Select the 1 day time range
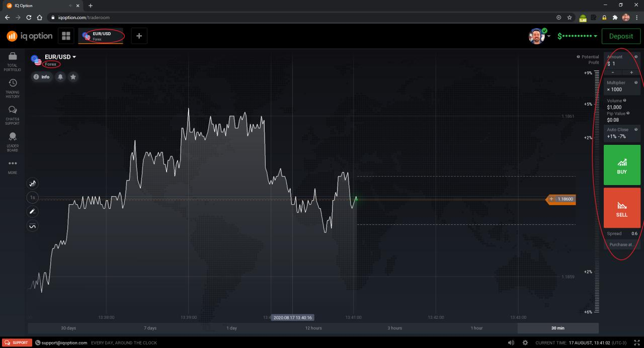The image size is (644, 348). (x=231, y=328)
